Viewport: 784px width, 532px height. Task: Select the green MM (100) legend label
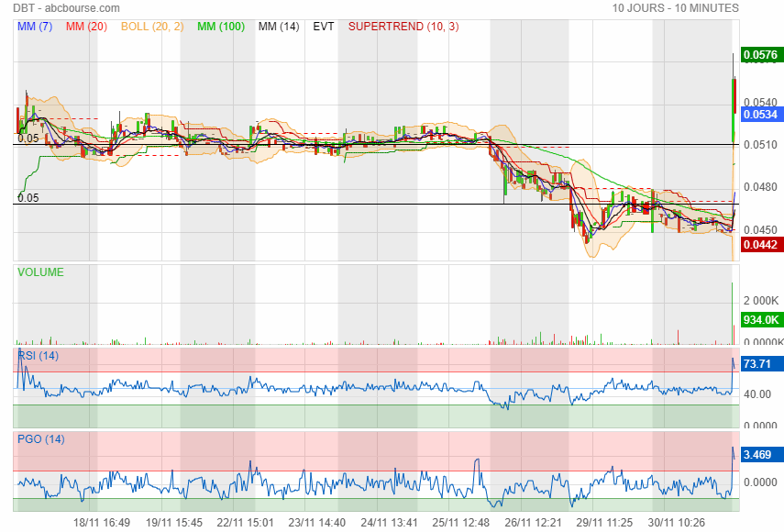(x=221, y=27)
